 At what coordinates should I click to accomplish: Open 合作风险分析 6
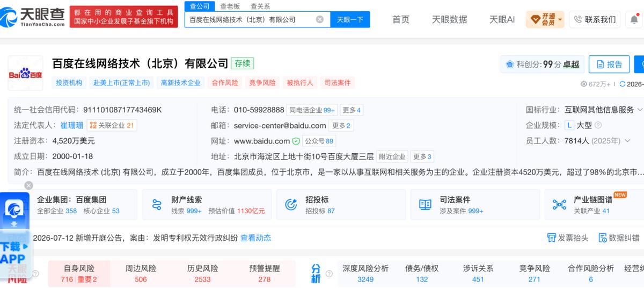[591, 273]
